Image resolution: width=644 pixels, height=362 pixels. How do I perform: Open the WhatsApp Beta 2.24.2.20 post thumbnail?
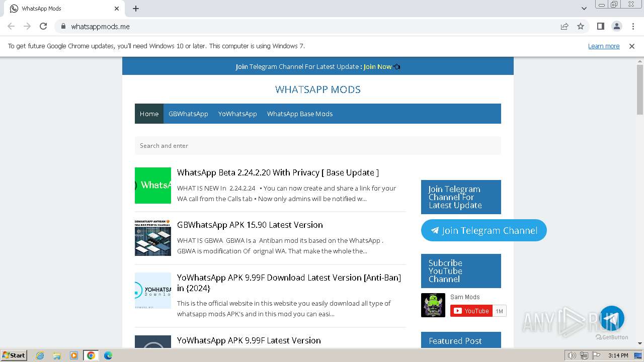[x=153, y=186]
